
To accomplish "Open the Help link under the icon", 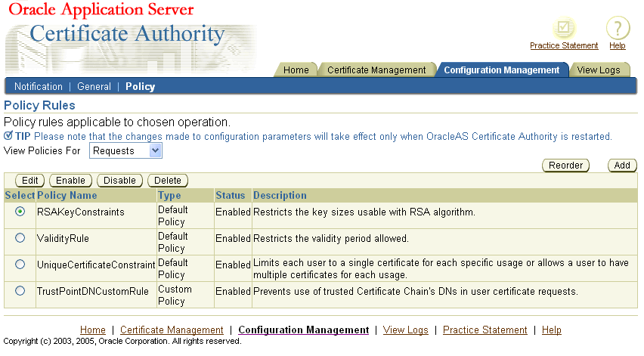I will (x=618, y=45).
